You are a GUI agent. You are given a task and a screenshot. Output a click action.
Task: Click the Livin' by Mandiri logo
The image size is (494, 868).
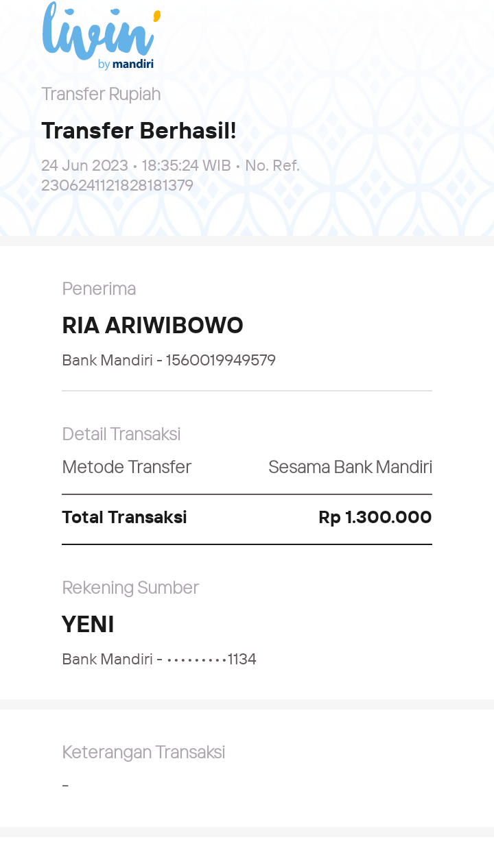coord(101,36)
